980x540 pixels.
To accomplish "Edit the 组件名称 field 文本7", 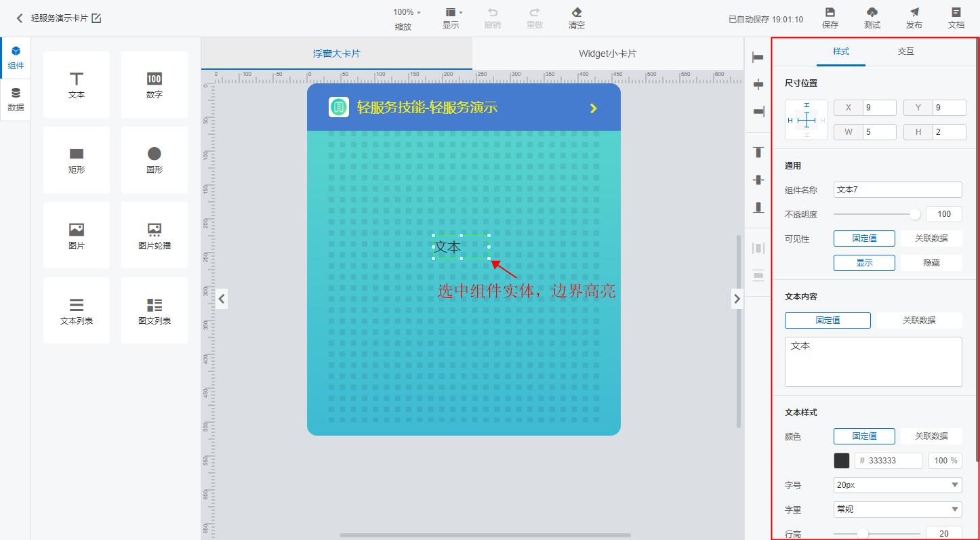I will tap(898, 190).
